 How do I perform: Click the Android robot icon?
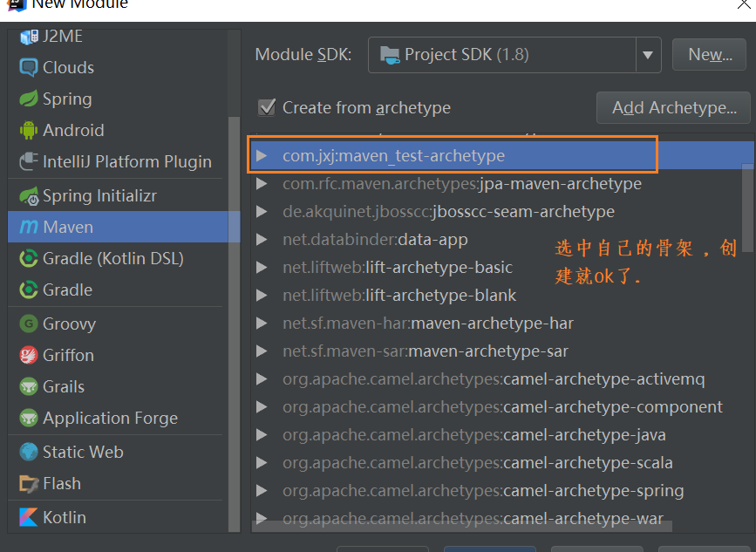point(29,130)
